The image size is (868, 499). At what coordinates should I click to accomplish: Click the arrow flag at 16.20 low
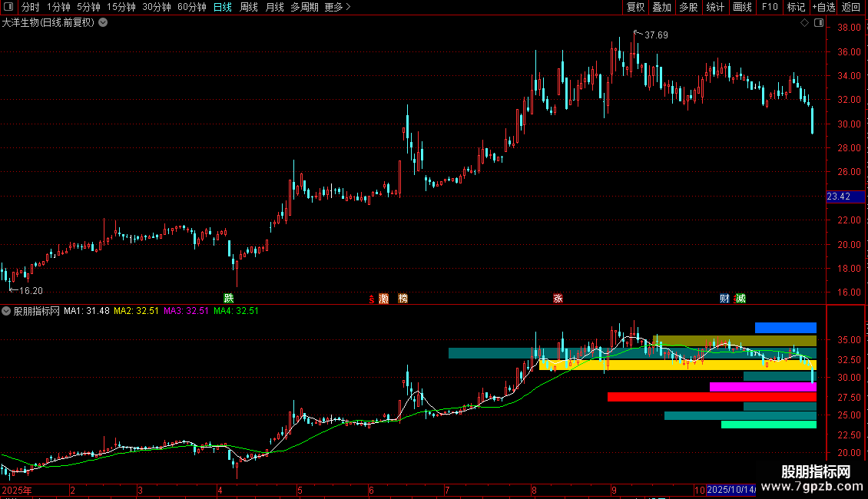click(x=13, y=289)
